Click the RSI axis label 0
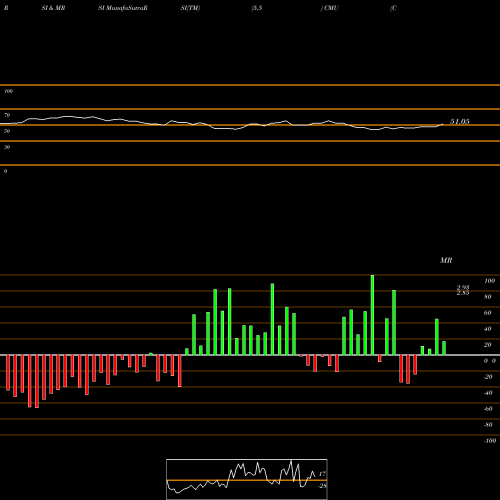The image size is (500, 500). coord(5,171)
